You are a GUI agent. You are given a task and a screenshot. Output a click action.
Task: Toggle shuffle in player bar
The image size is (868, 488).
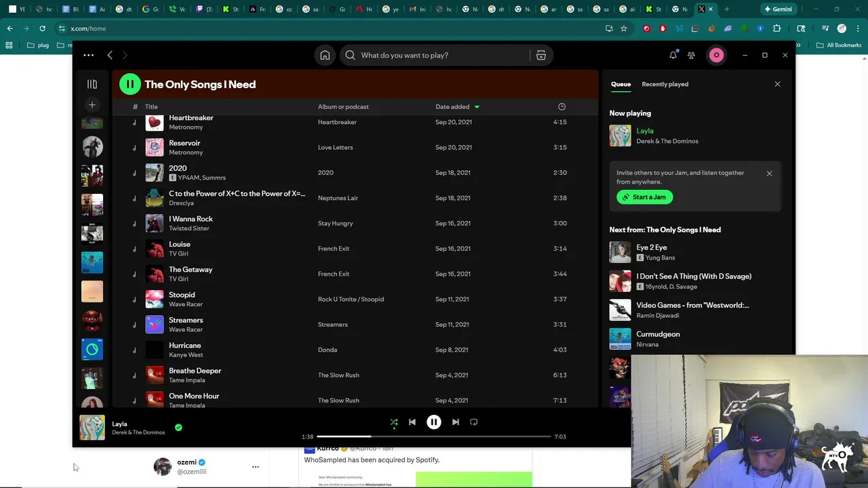click(394, 422)
